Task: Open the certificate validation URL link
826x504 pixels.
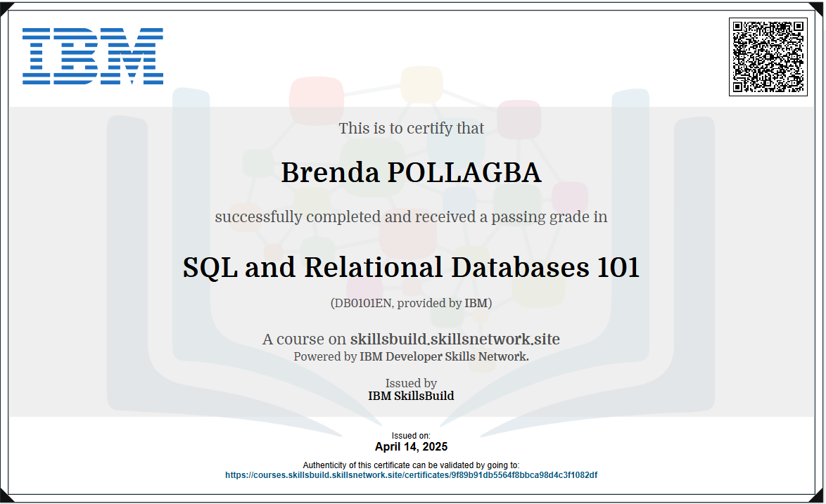Action: click(x=411, y=475)
